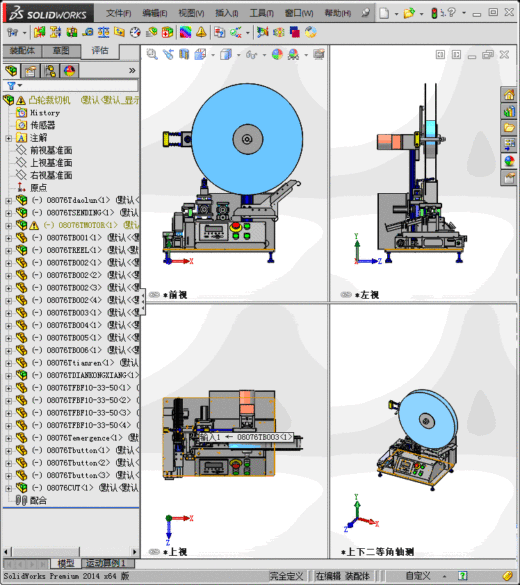Screen dimensions: 520x585
Task: Open Apply Scene dropdown arrow
Action: click(x=306, y=55)
